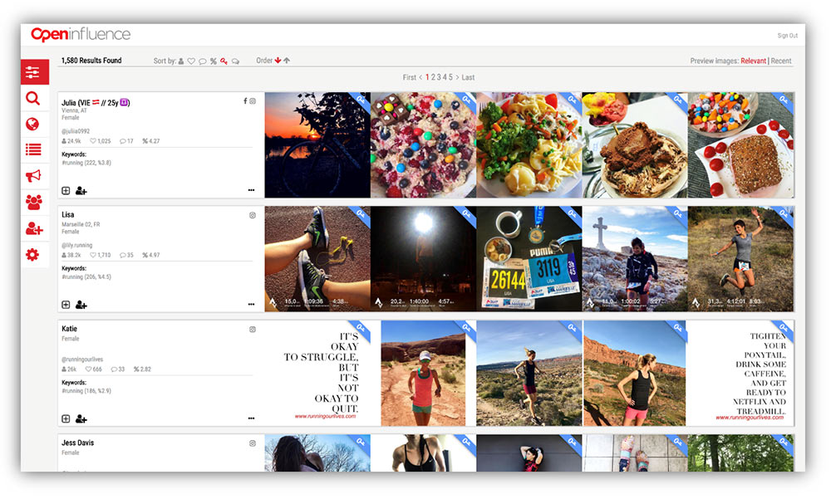The width and height of the screenshot is (831, 504).
Task: Add Lisa to a list (plus box)
Action: [66, 305]
